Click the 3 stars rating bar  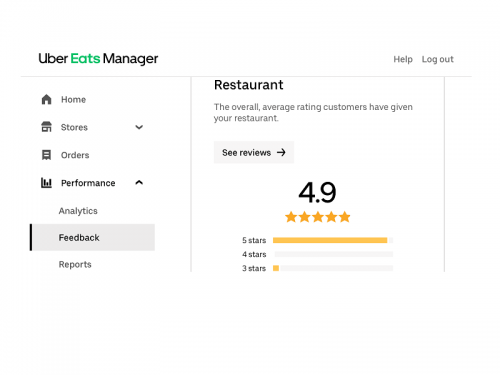pos(333,268)
